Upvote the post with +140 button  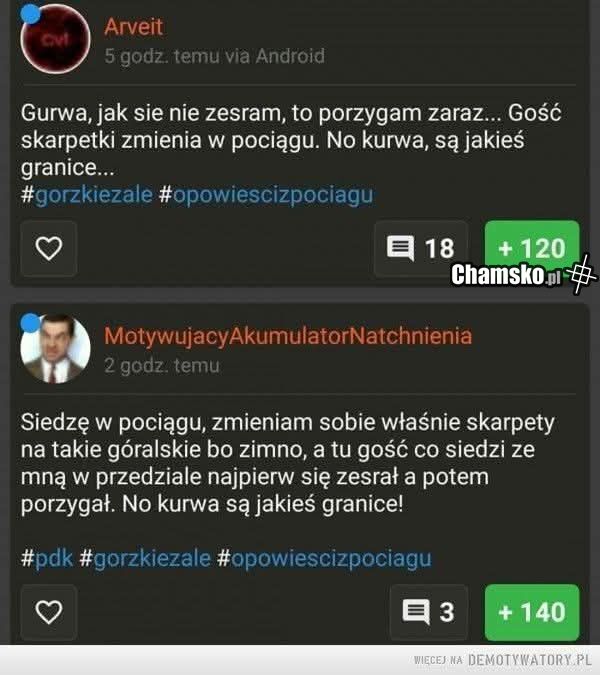tap(532, 612)
